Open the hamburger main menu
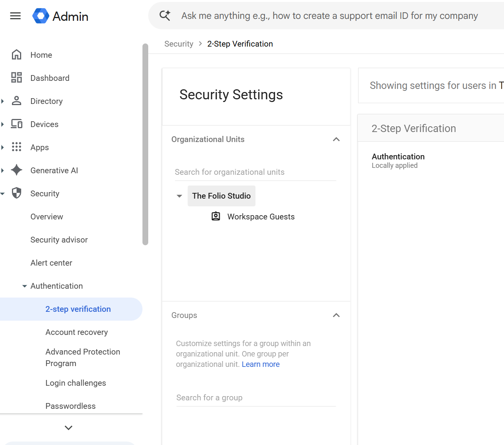504x445 pixels. 15,16
